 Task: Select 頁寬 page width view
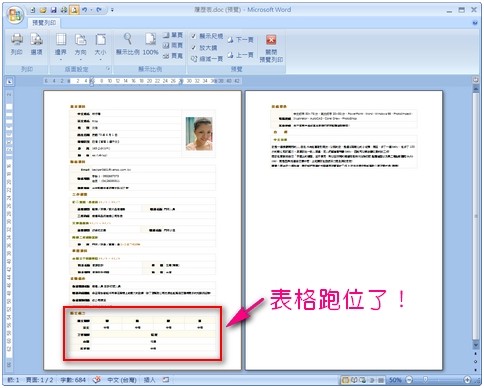[x=173, y=56]
